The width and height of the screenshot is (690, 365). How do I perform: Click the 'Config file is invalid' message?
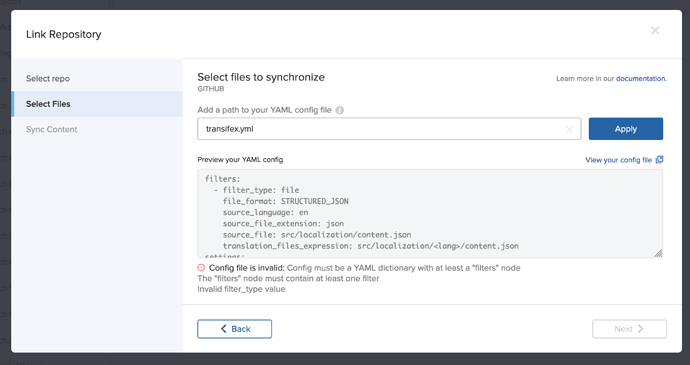click(x=247, y=268)
